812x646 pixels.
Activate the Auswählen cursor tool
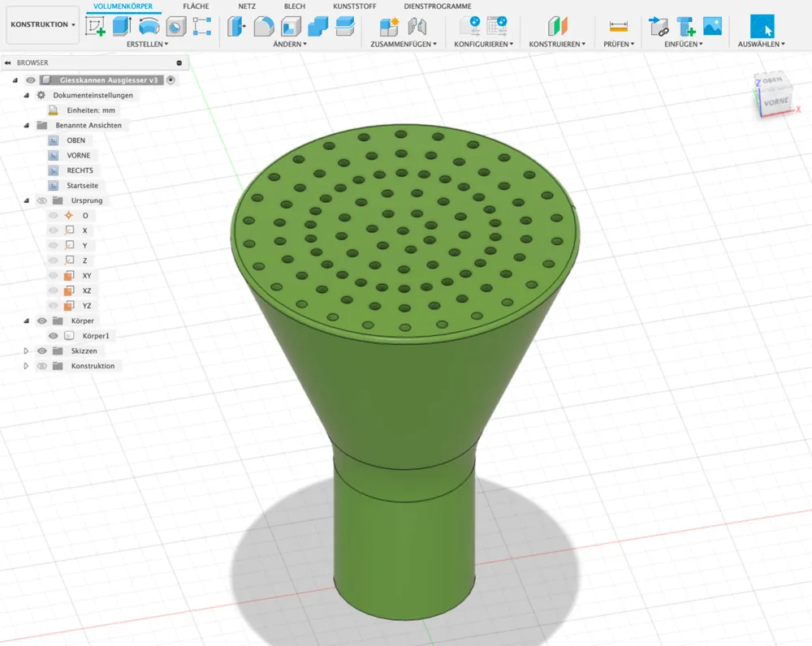pos(762,26)
